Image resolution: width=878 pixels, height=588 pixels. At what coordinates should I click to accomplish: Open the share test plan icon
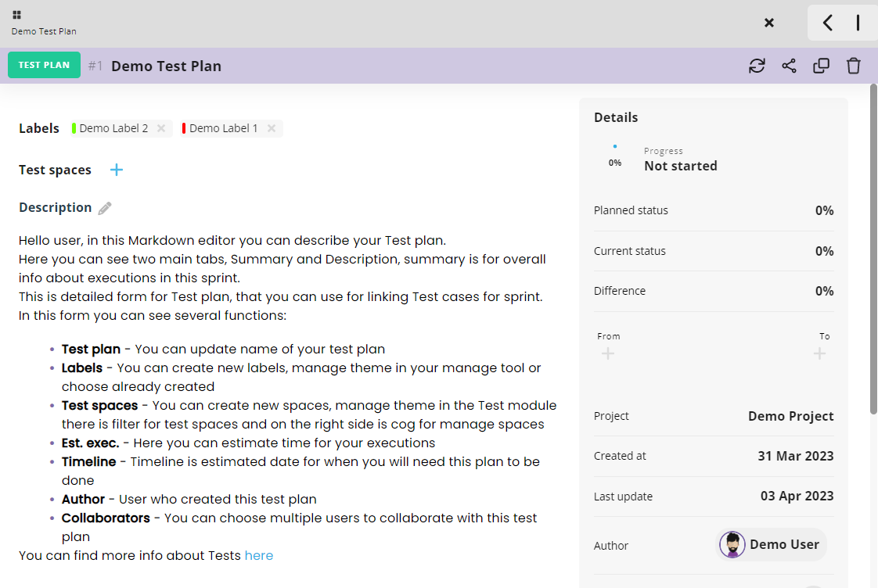[x=789, y=66]
